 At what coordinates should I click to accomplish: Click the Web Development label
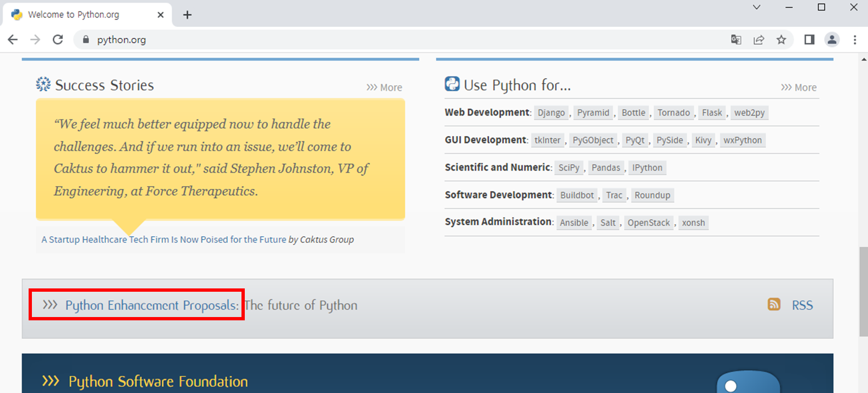coord(487,112)
